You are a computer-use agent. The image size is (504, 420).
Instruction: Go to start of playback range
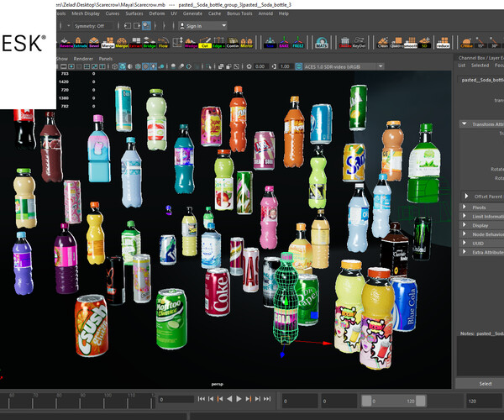[x=202, y=399]
